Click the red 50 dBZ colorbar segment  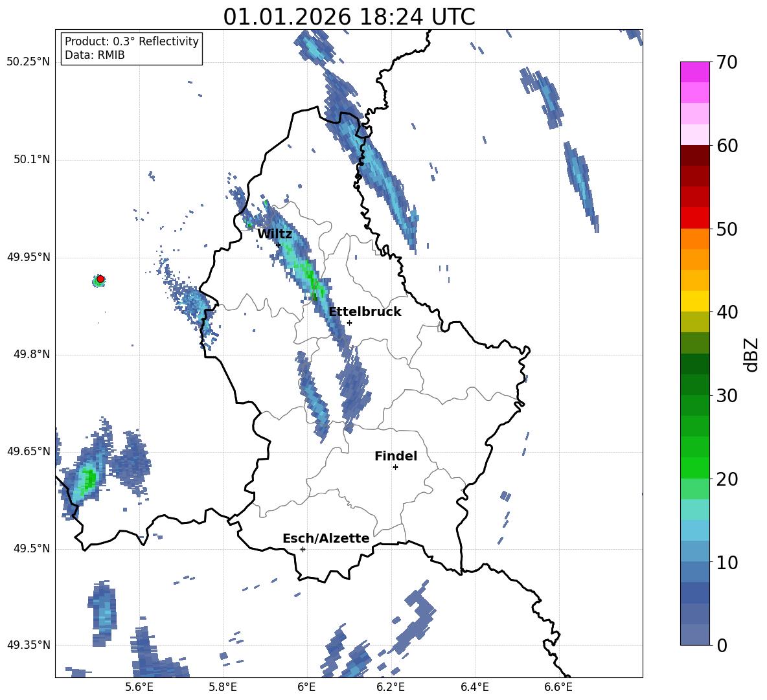pyautogui.click(x=694, y=218)
